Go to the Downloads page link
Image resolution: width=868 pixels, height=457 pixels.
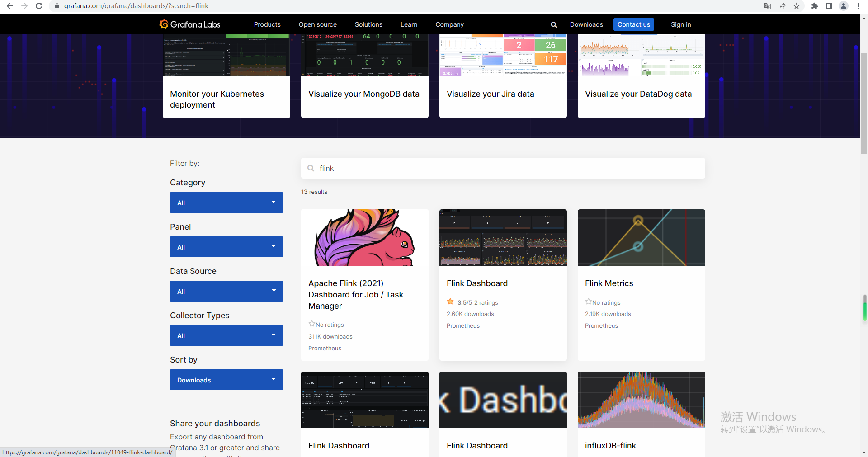click(586, 24)
